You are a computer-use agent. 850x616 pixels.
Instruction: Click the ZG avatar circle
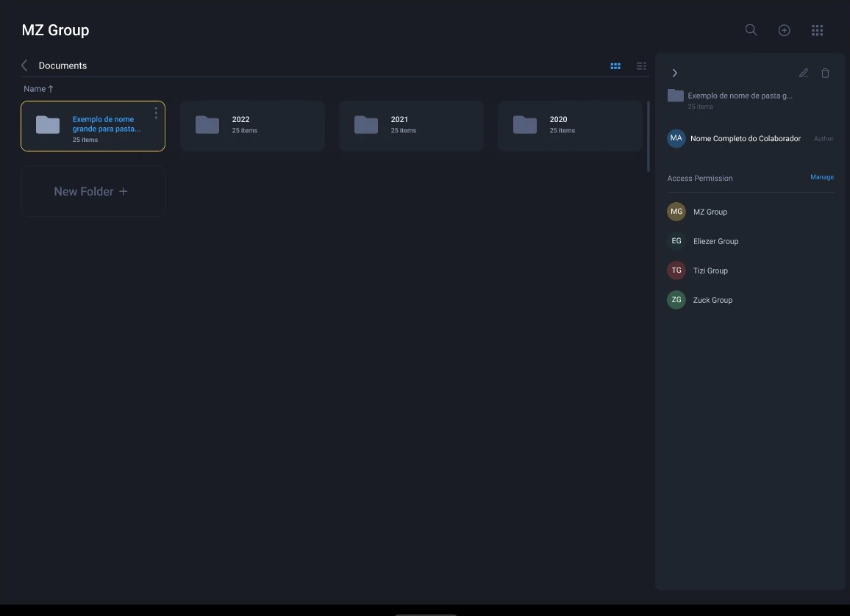(676, 299)
